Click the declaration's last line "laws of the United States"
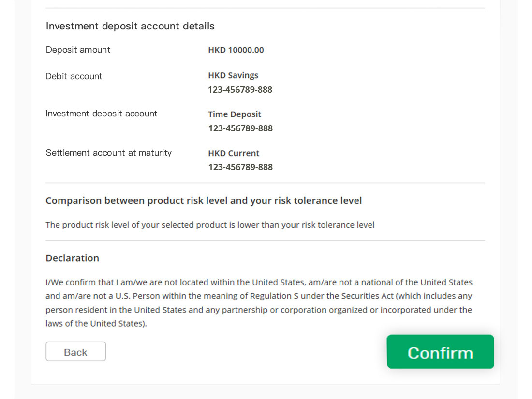This screenshot has width=532, height=399. pyautogui.click(x=96, y=324)
